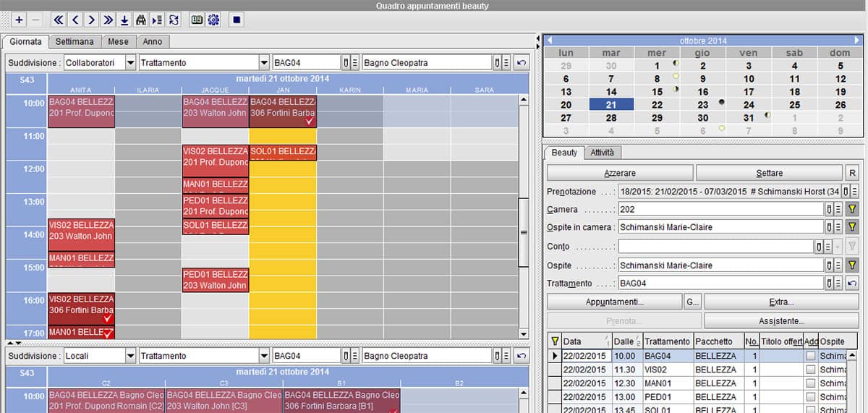Screen dimensions: 868x413
Task: Open the Locali subdivision dropdown
Action: [130, 356]
